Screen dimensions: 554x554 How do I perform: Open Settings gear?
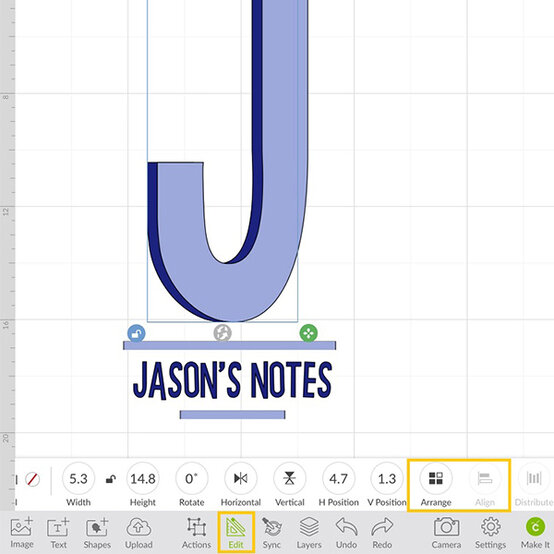pos(490,532)
